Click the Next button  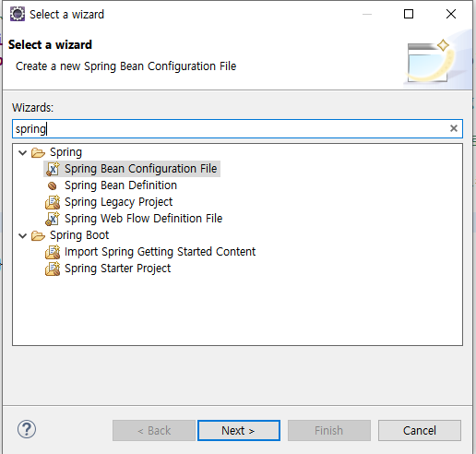pos(239,430)
